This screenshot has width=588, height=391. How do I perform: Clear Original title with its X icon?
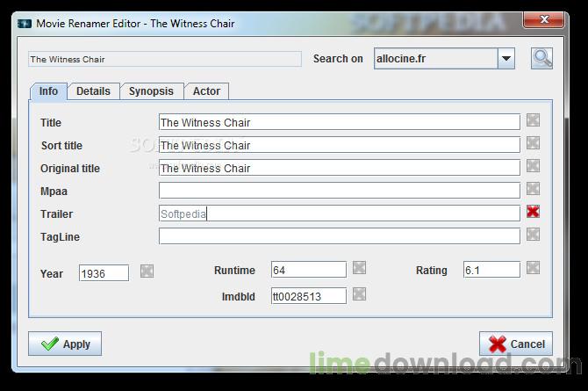tap(533, 166)
